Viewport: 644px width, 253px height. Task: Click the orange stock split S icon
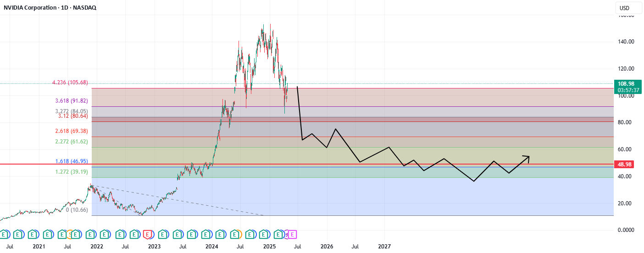pyautogui.click(x=70, y=234)
